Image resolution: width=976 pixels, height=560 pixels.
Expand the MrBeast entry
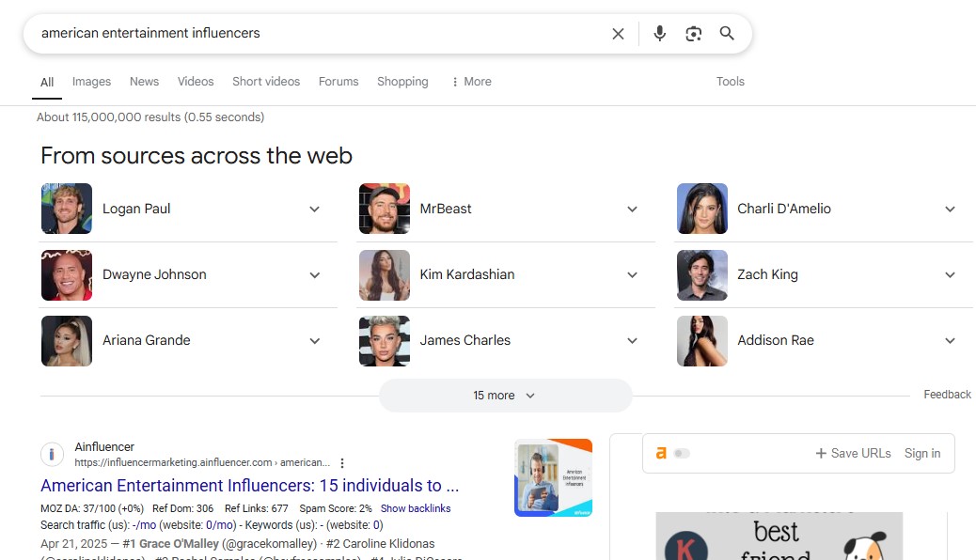pyautogui.click(x=632, y=210)
